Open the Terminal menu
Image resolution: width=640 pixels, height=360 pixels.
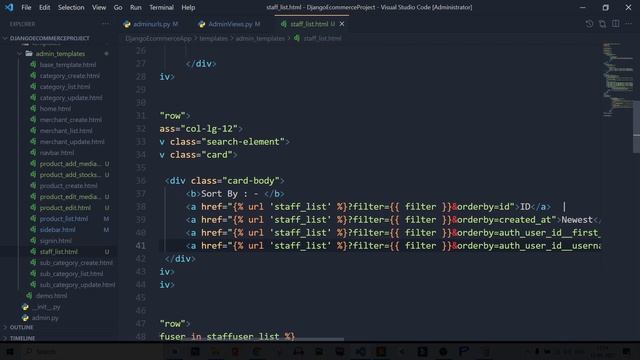[161, 7]
